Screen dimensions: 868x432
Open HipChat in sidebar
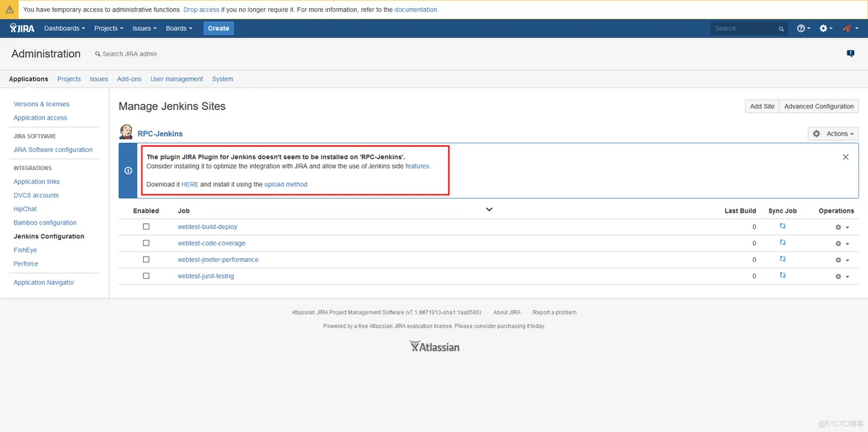coord(25,209)
